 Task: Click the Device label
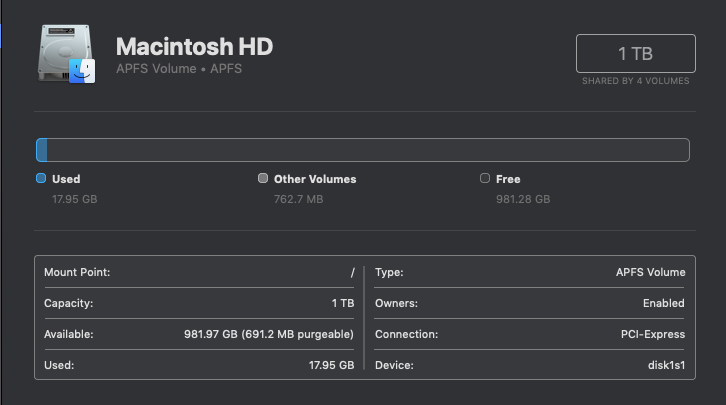pos(394,365)
